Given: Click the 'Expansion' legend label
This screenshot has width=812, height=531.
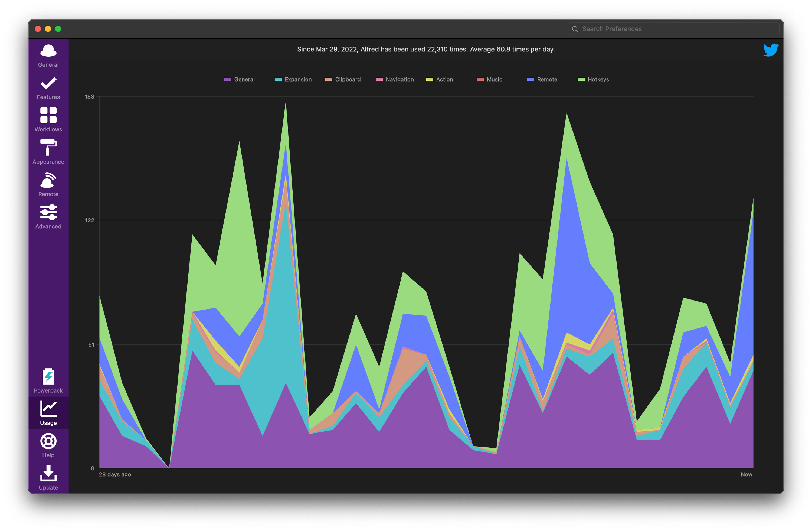Looking at the screenshot, I should pyautogui.click(x=298, y=80).
